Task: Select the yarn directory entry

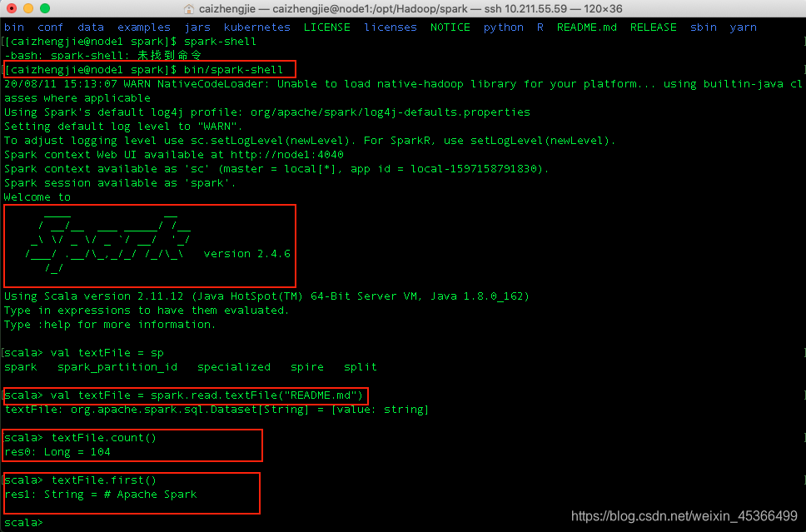Action: 743,27
